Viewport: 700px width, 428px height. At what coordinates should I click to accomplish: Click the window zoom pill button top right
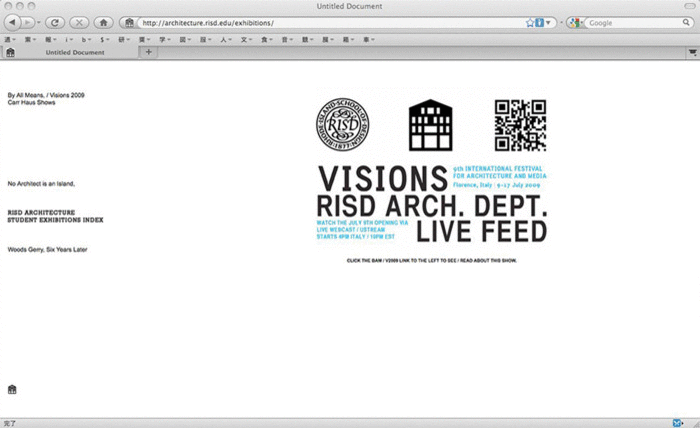690,6
